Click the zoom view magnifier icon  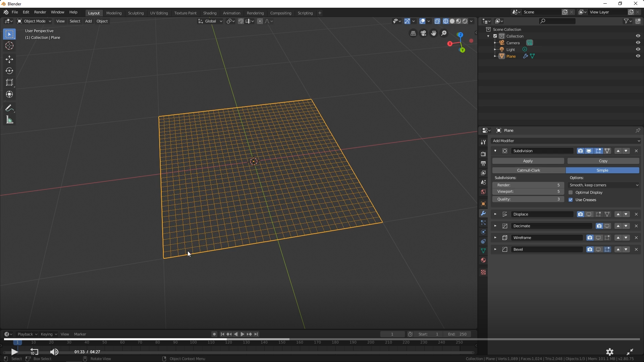(444, 33)
